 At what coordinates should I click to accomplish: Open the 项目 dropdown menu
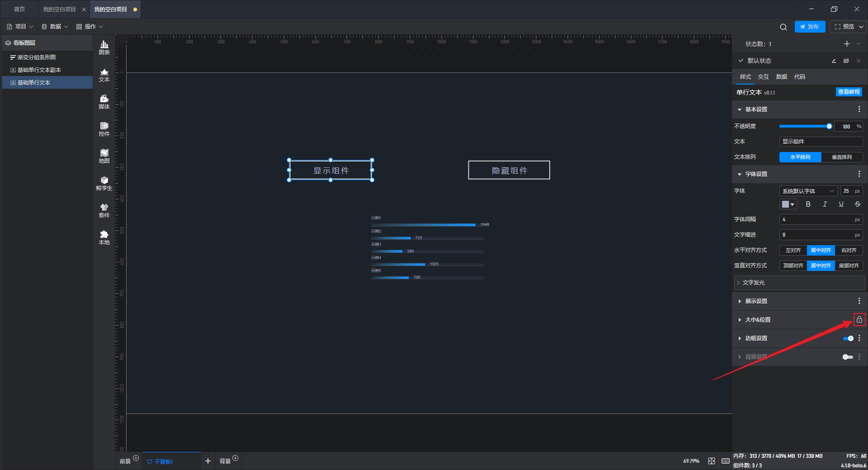tap(20, 27)
